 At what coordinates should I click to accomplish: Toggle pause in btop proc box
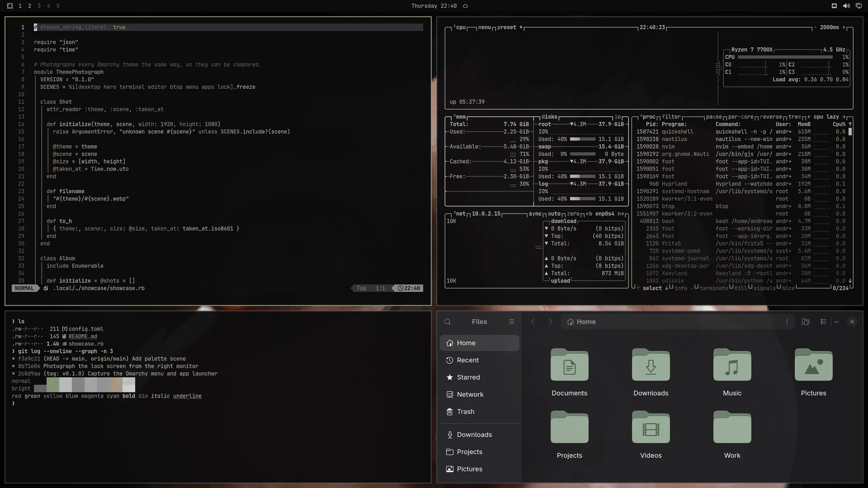pyautogui.click(x=714, y=117)
